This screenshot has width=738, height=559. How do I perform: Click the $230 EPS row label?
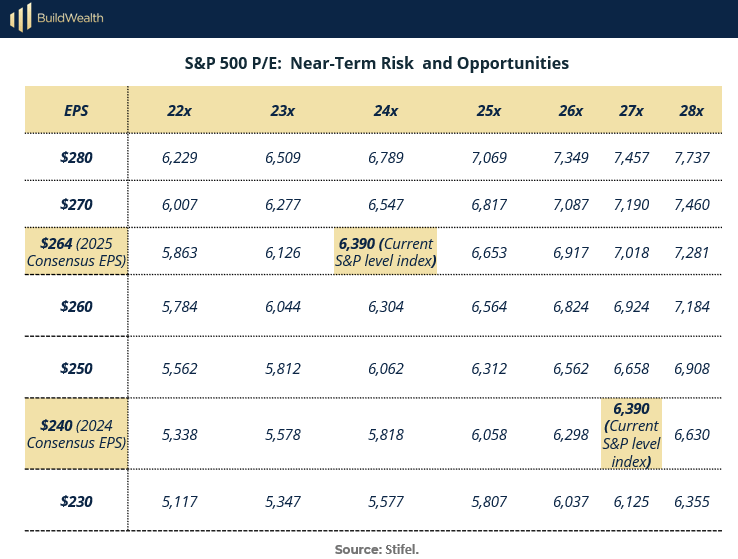pyautogui.click(x=76, y=501)
